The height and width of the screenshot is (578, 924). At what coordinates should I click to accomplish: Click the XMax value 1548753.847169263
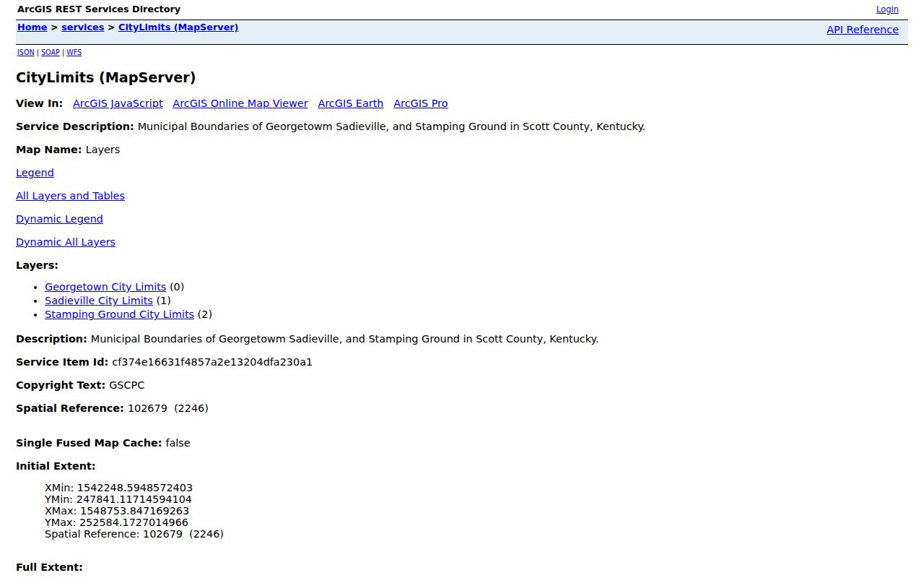click(134, 511)
